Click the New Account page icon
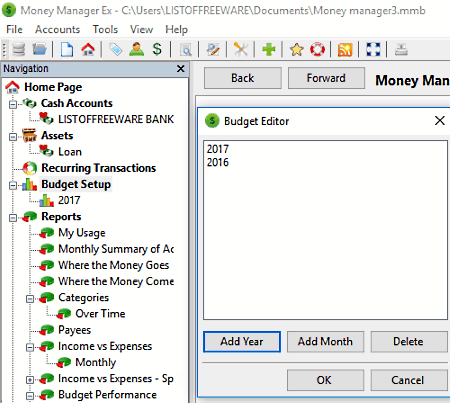 67,49
